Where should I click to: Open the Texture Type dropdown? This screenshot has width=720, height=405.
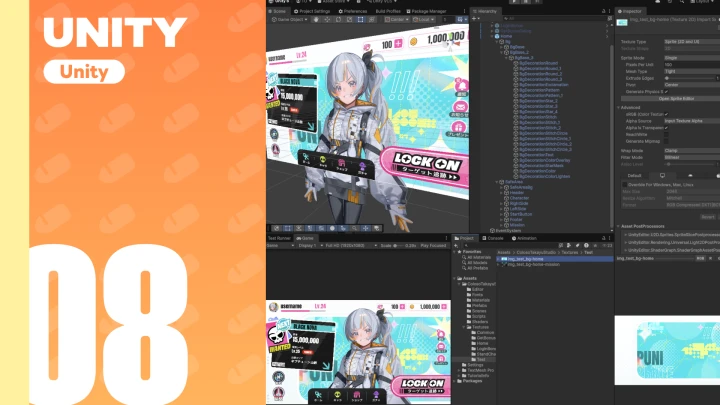[692, 42]
